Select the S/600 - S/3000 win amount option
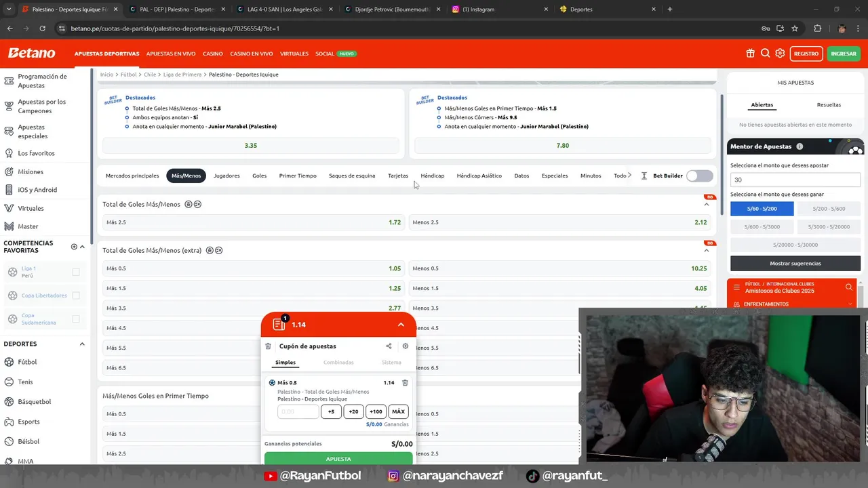The image size is (868, 488). (x=762, y=226)
